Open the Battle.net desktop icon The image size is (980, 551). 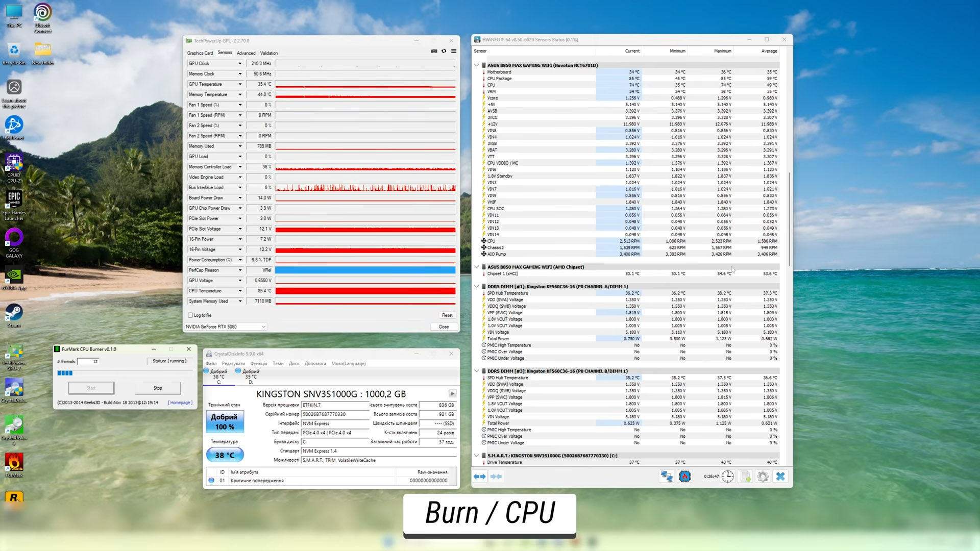14,128
